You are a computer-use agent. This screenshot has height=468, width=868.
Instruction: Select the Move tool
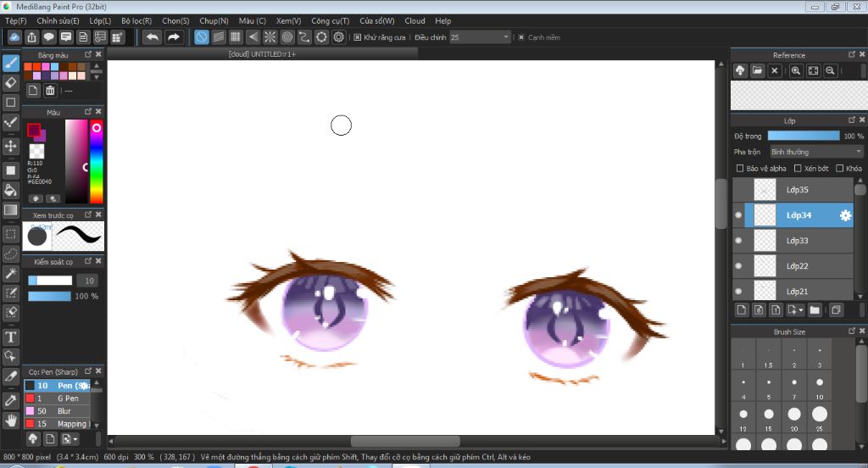11,146
